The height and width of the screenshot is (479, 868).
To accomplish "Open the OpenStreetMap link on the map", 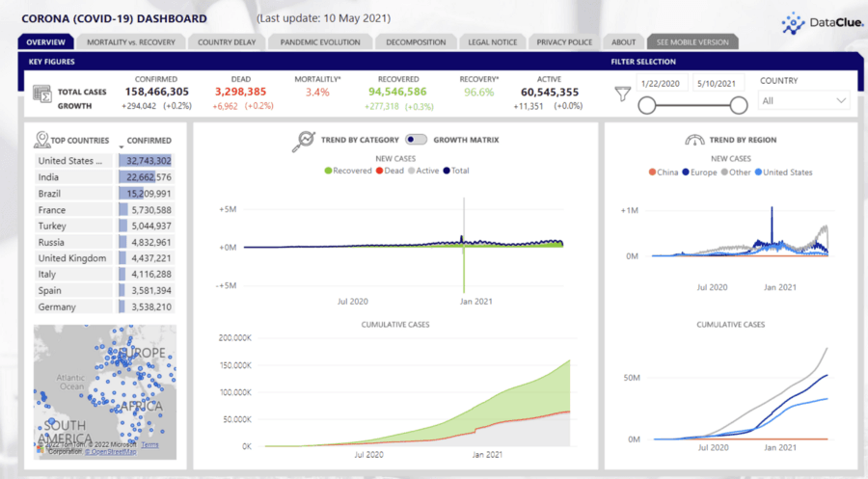I will click(111, 451).
